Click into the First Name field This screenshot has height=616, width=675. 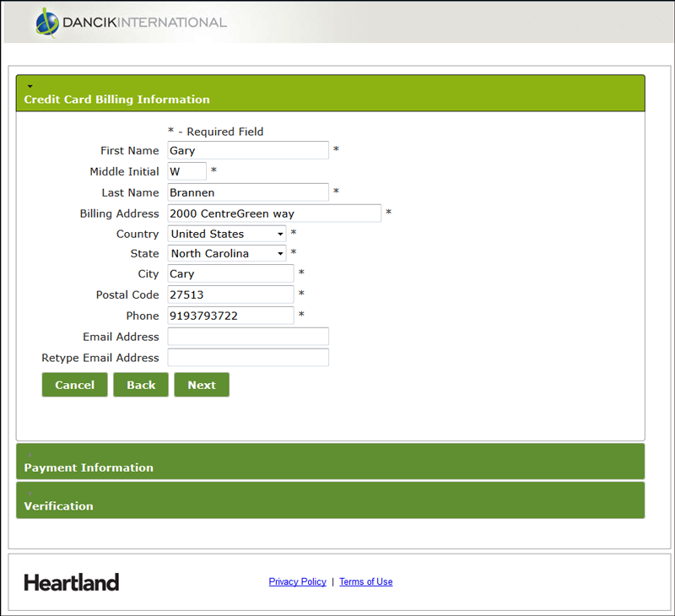(248, 150)
